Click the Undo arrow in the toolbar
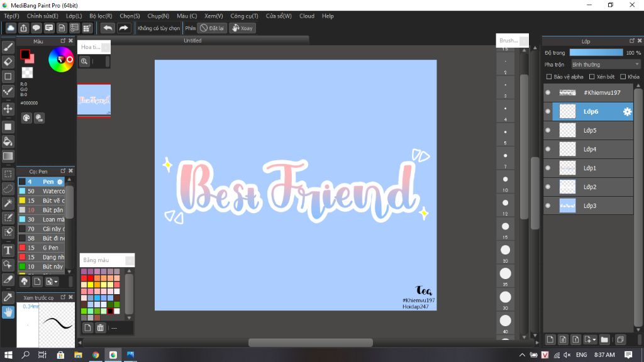 point(108,28)
